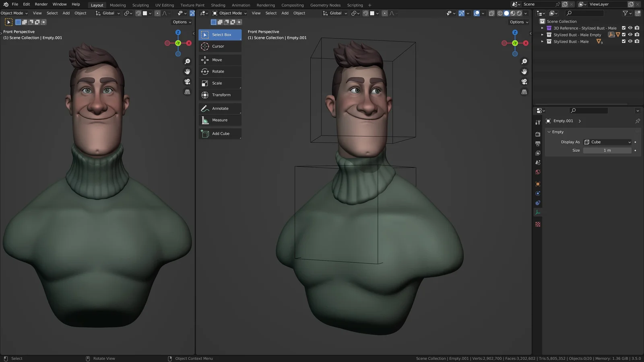
Task: Adjust the Empty Size value field
Action: tap(607, 150)
